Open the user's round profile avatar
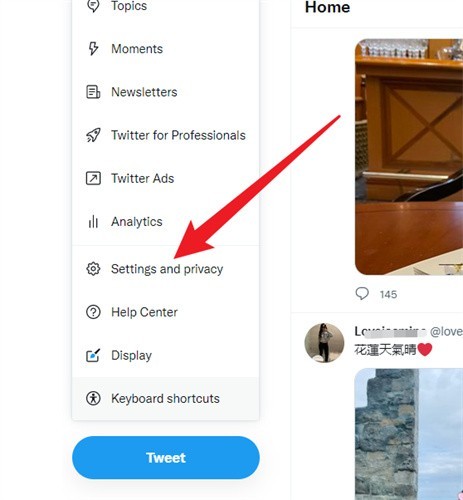Image resolution: width=463 pixels, height=500 pixels. click(x=324, y=343)
